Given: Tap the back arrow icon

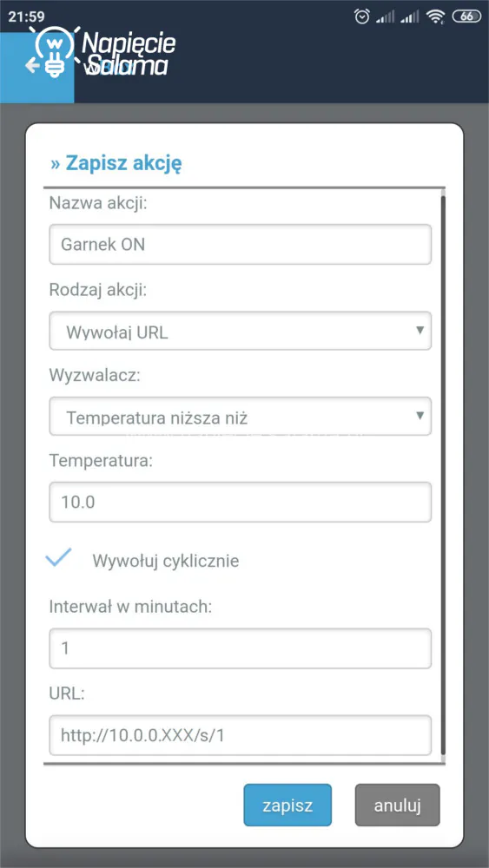Looking at the screenshot, I should tap(31, 66).
